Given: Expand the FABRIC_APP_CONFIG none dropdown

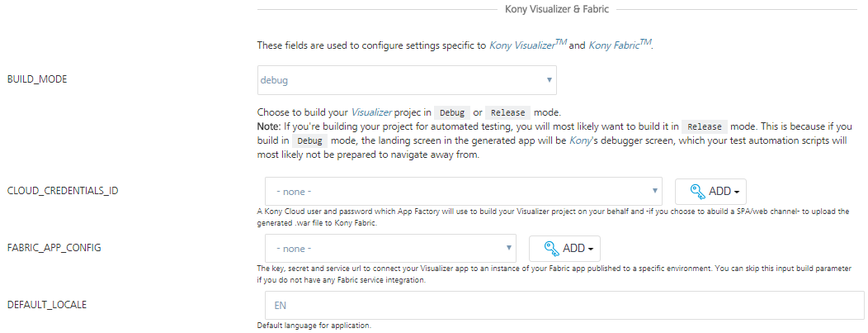Looking at the screenshot, I should pyautogui.click(x=390, y=248).
